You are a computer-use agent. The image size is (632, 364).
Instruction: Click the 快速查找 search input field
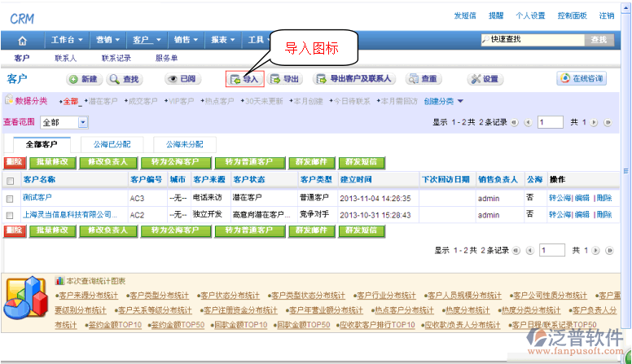point(533,39)
